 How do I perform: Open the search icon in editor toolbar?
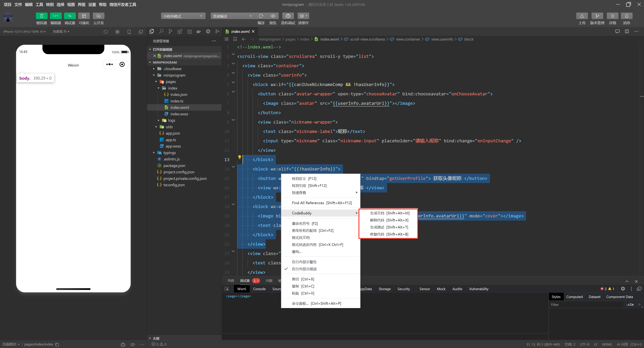(161, 32)
